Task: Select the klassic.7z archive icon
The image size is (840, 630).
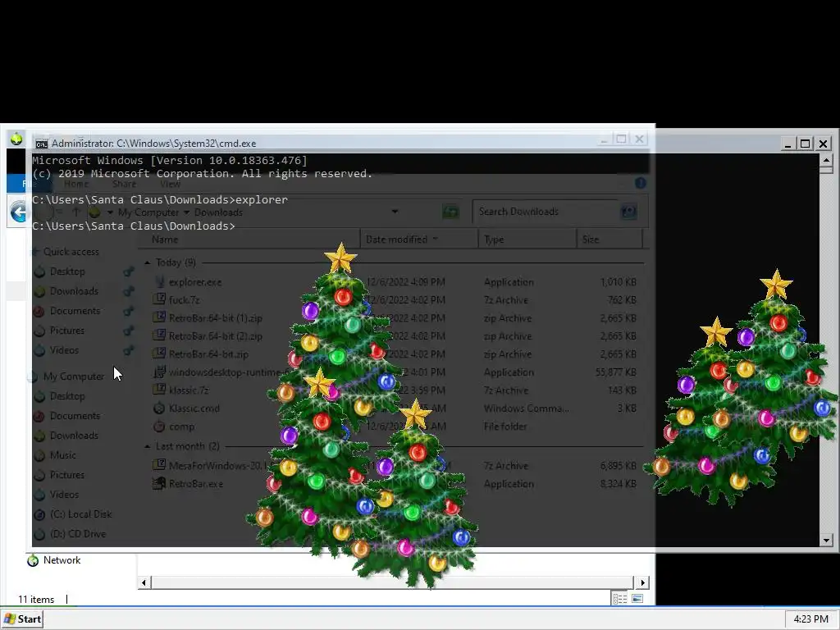Action: point(159,390)
